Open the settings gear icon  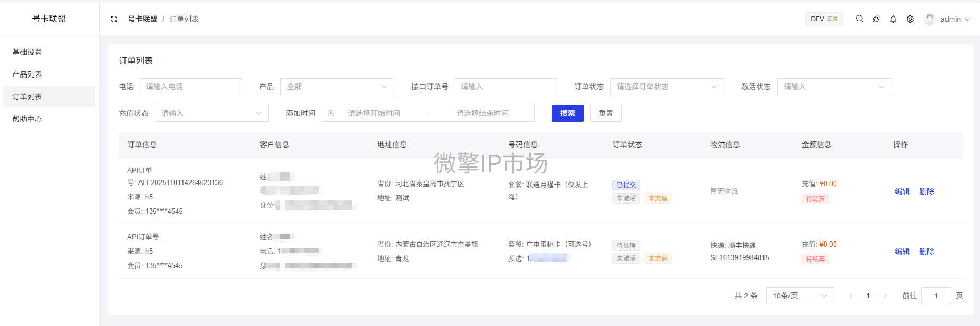(x=910, y=19)
